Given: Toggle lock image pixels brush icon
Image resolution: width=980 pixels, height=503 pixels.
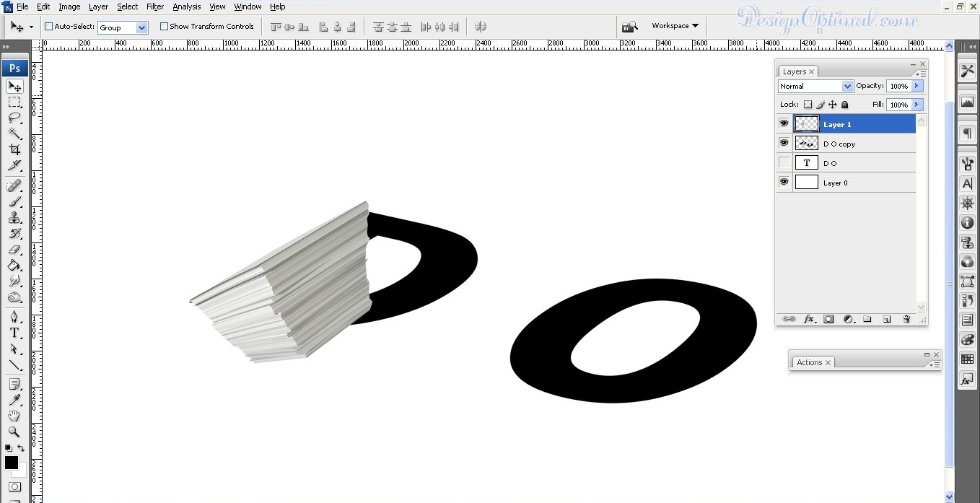Looking at the screenshot, I should 821,105.
